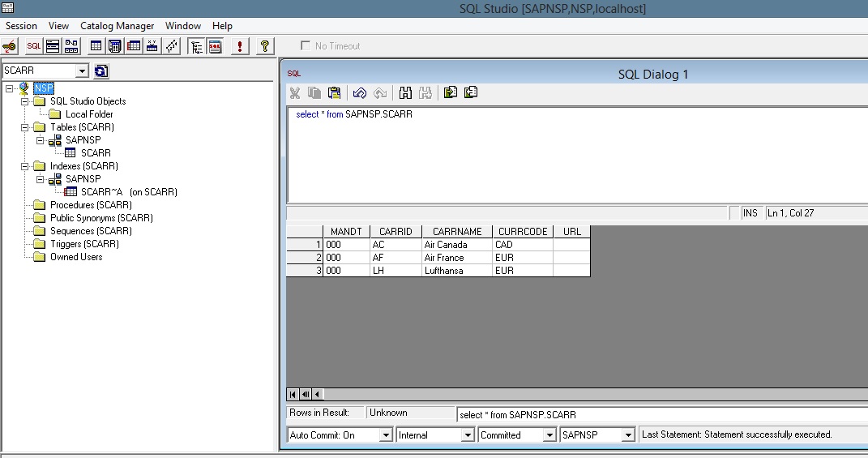
Task: Click the binoculars Find icon
Action: [406, 92]
